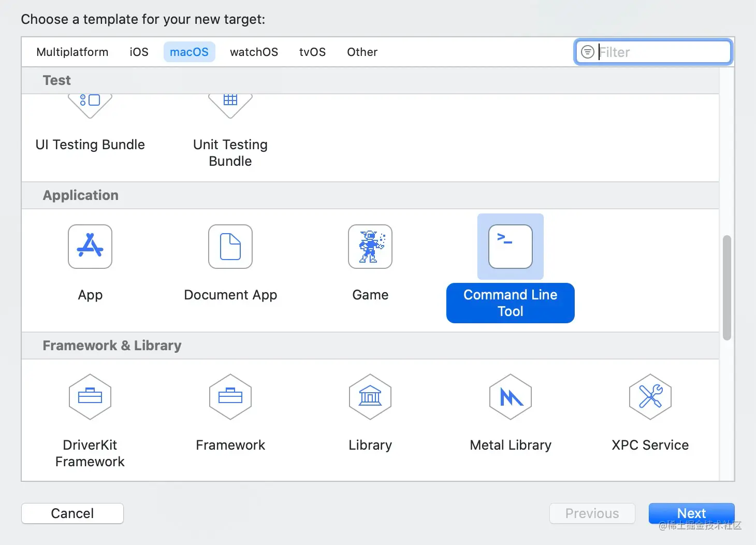This screenshot has height=545, width=756.
Task: Choose the DriverKit Framework icon
Action: [90, 397]
